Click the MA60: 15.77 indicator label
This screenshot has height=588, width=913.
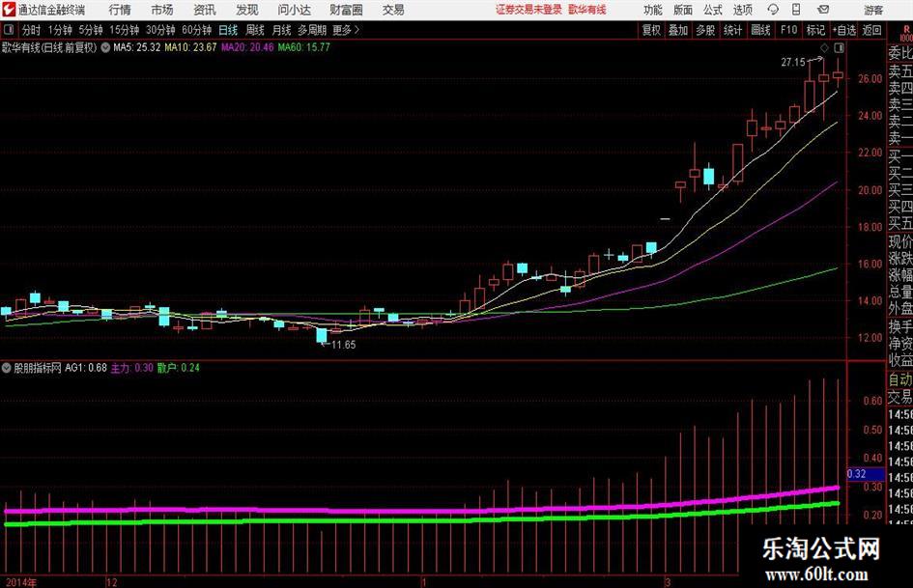pos(303,47)
